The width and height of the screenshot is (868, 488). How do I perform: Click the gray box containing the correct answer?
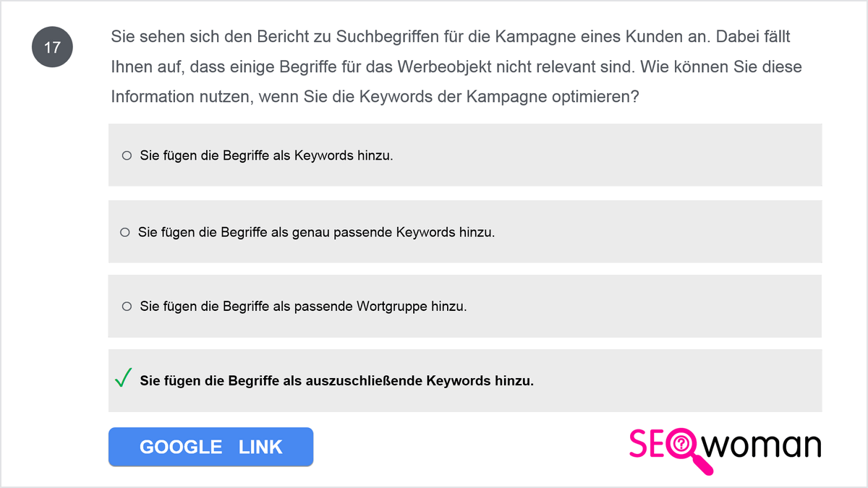(x=465, y=381)
